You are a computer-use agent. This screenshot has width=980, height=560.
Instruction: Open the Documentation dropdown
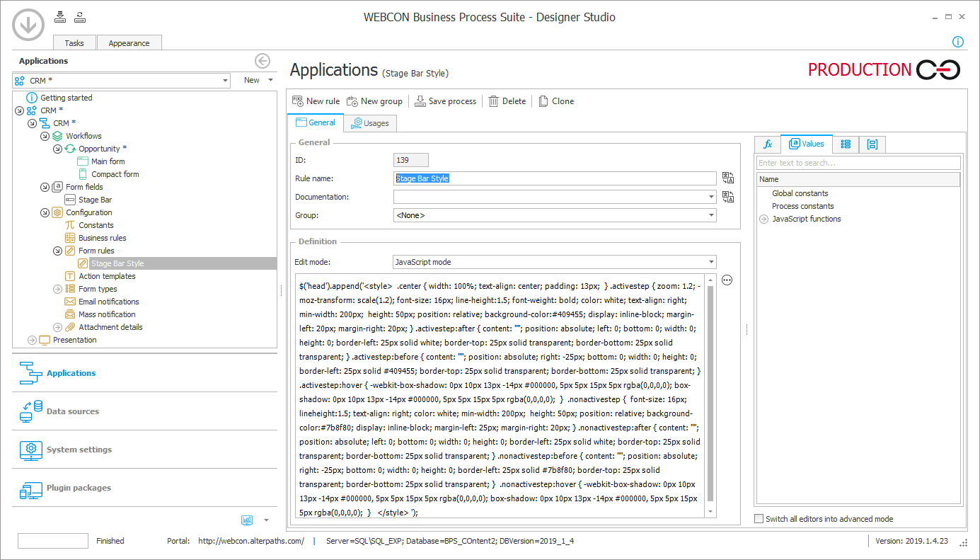(x=711, y=197)
